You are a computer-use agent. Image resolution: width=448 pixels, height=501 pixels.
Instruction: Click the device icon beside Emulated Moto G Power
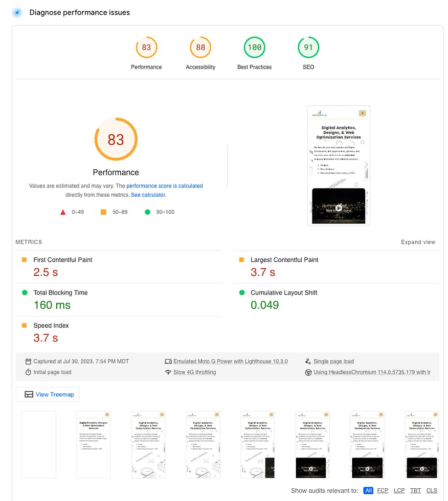168,361
